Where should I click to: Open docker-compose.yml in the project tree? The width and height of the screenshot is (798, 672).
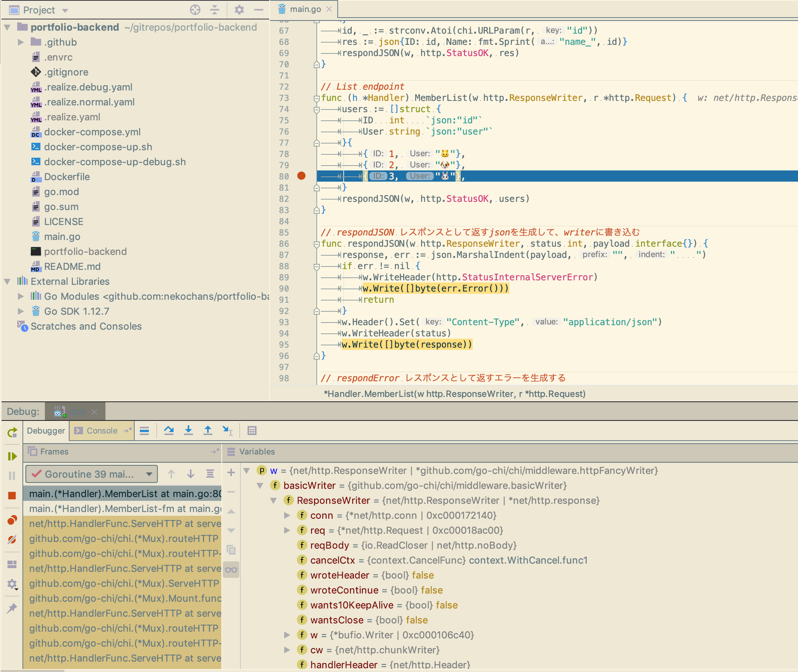click(x=92, y=132)
